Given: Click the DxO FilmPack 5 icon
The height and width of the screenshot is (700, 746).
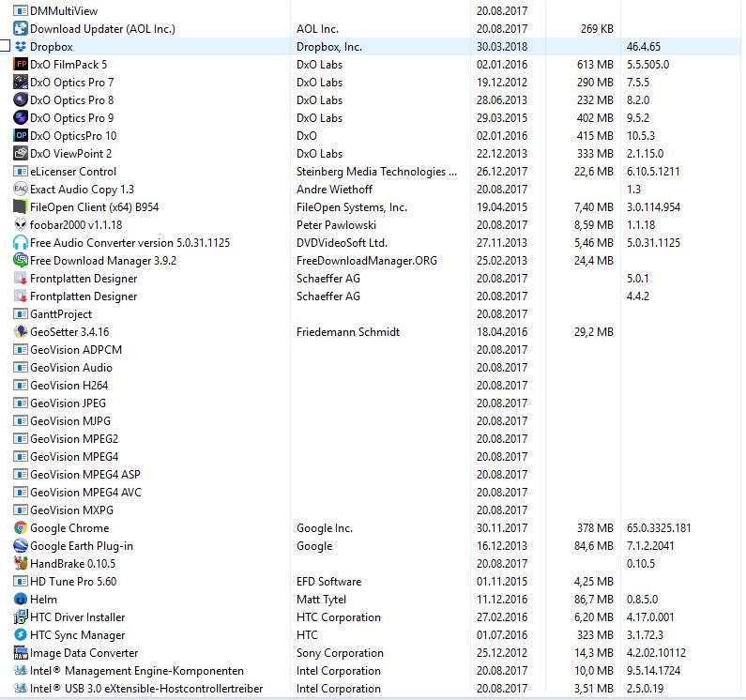Looking at the screenshot, I should pos(21,64).
